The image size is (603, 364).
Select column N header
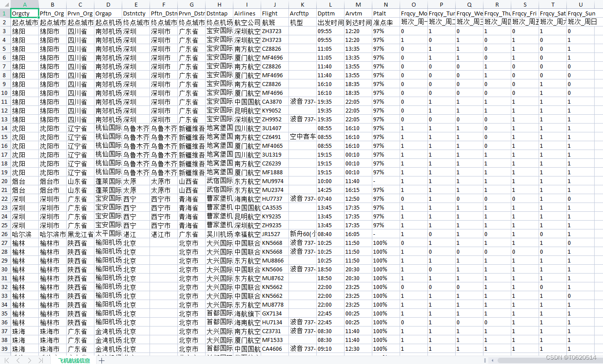point(386,4)
